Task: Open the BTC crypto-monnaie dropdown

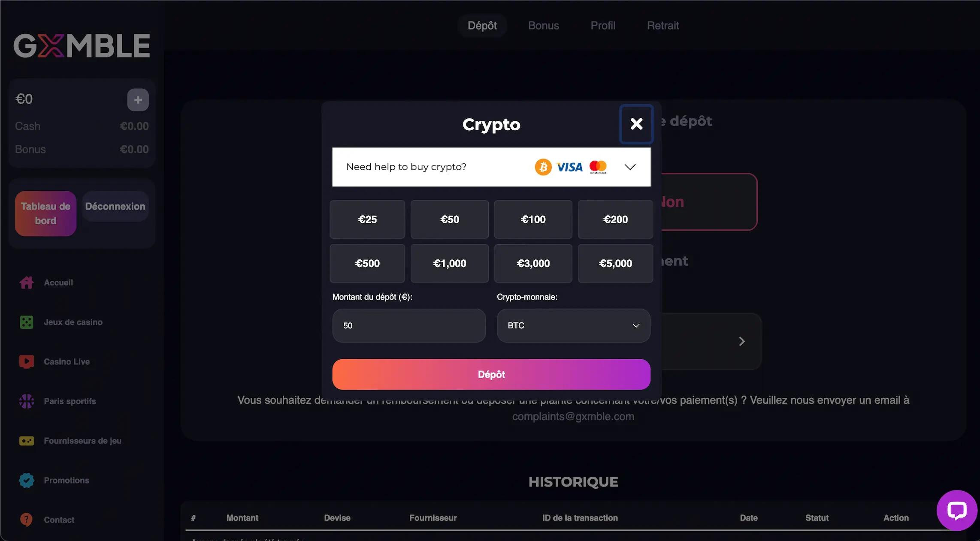Action: coord(573,325)
